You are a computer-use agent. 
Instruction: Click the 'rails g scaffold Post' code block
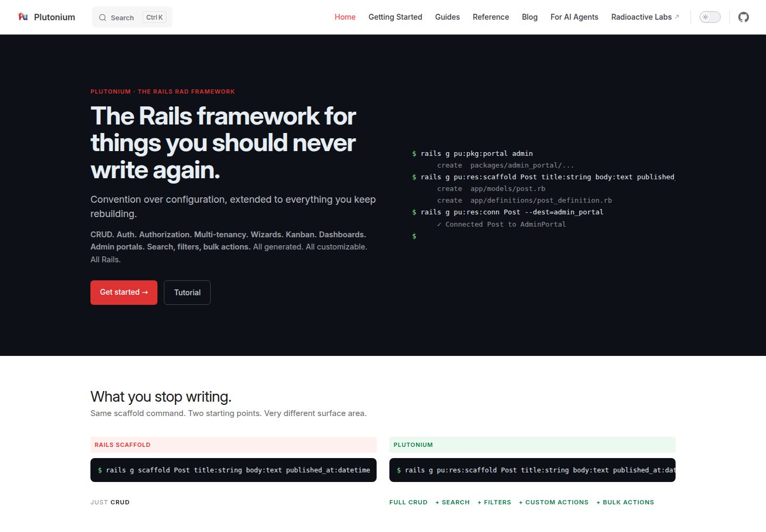tap(234, 470)
